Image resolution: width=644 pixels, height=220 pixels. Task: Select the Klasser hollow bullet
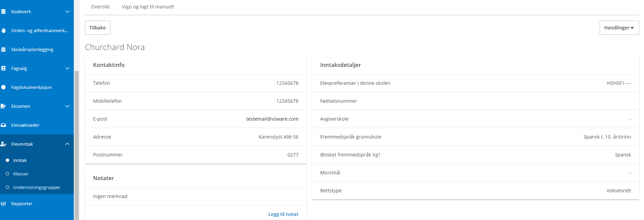[7, 174]
